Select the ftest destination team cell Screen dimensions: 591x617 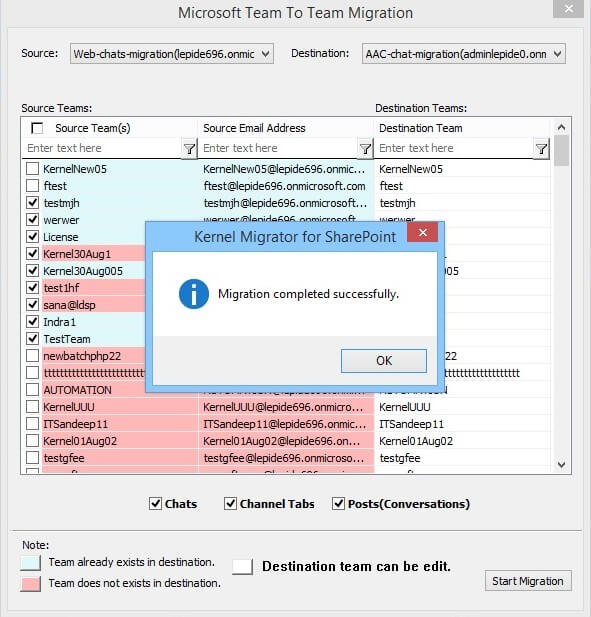click(x=462, y=186)
